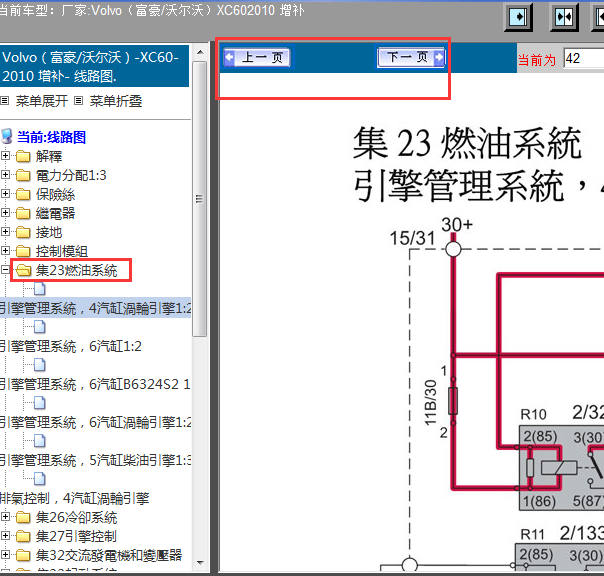Click the 集 23 燃油系統 diagram heading
The height and width of the screenshot is (576, 604).
click(467, 143)
